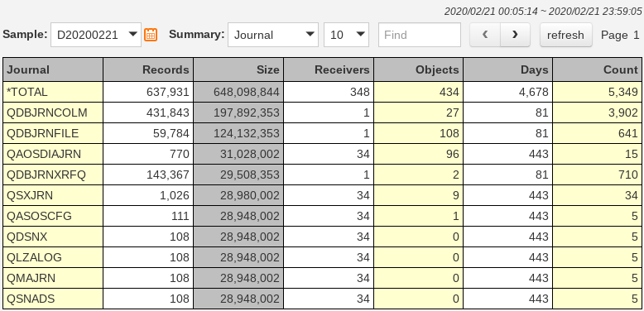Open the Summary Journal dropdown
This screenshot has width=644, height=311.
tap(273, 35)
